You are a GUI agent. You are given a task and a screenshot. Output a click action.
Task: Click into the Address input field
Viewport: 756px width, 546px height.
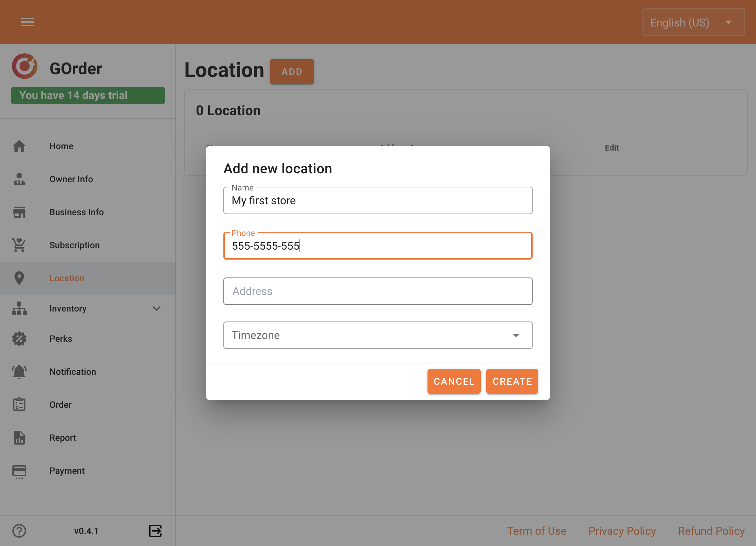click(378, 291)
